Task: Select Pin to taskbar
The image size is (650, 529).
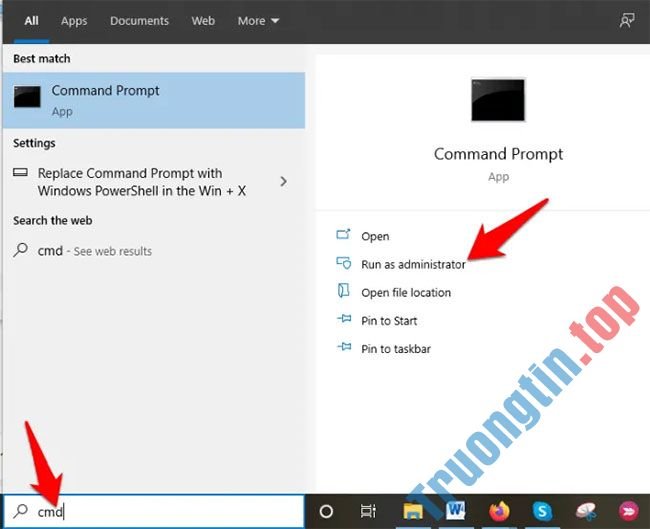Action: click(x=396, y=349)
